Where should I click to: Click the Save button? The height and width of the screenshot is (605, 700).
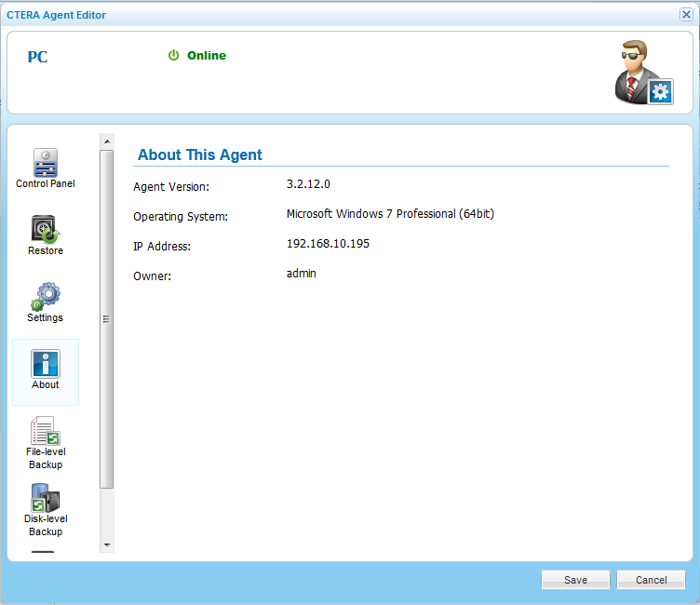click(x=575, y=580)
